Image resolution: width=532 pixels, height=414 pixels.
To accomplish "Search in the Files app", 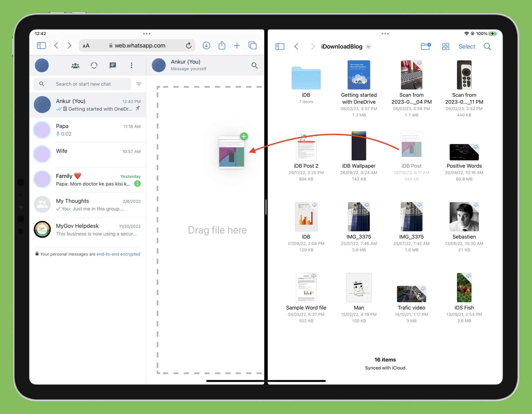I will (x=487, y=46).
